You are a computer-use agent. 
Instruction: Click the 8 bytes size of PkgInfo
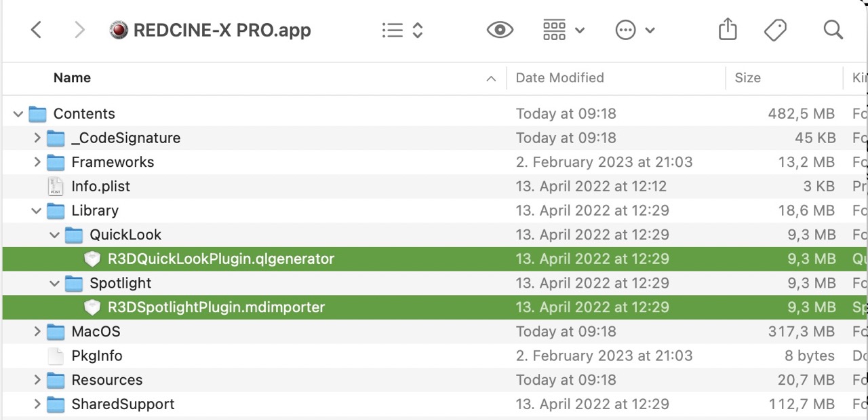[810, 356]
